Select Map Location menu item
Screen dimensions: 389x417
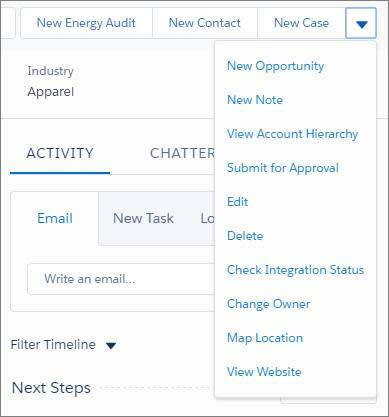[265, 338]
